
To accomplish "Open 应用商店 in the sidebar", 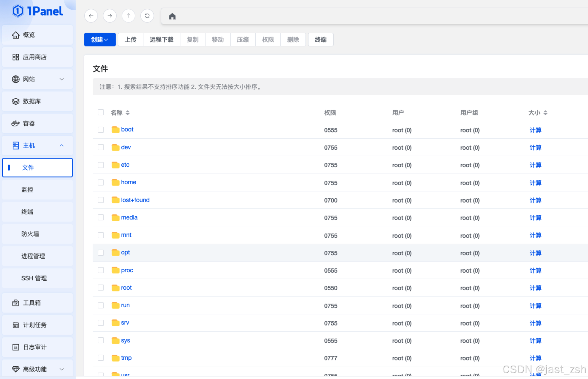I will 37,57.
